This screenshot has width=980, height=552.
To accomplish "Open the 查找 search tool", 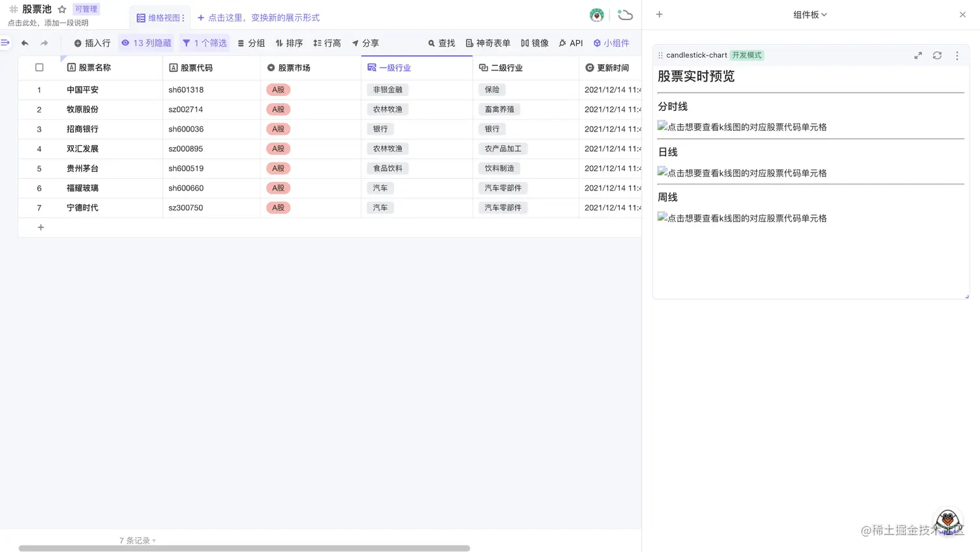I will [441, 43].
